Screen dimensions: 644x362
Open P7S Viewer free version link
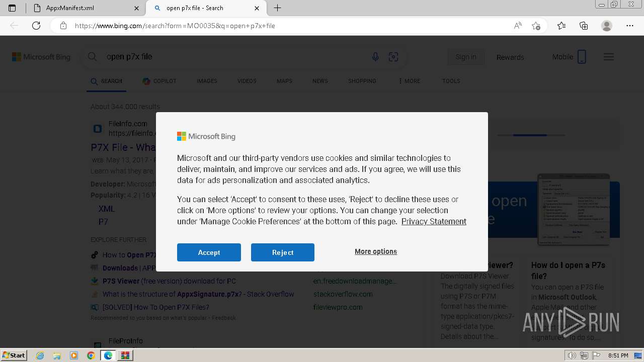169,281
